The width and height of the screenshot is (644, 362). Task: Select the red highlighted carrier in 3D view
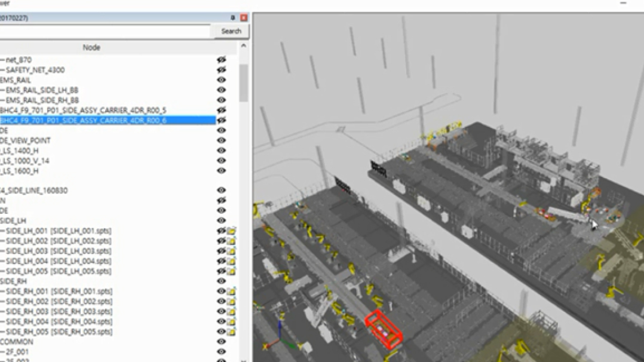pyautogui.click(x=384, y=327)
